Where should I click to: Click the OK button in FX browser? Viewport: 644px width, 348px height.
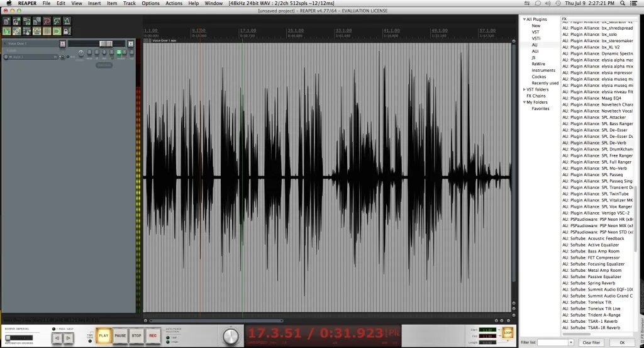pyautogui.click(x=622, y=343)
